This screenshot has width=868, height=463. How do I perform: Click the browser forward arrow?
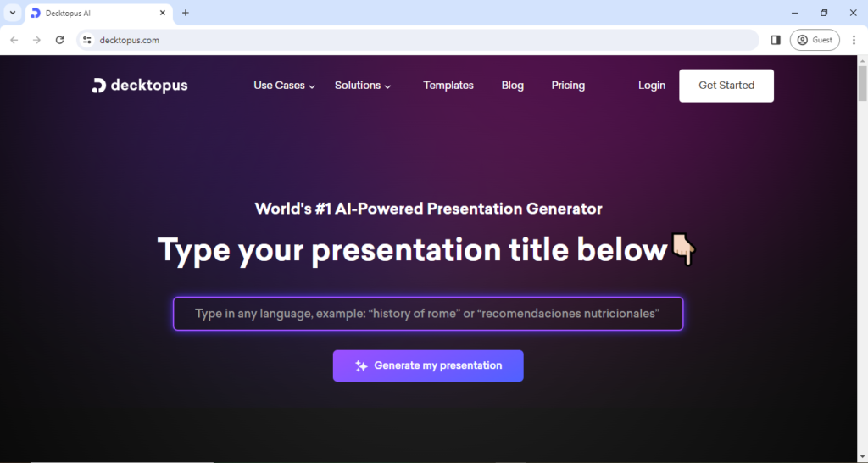[36, 40]
